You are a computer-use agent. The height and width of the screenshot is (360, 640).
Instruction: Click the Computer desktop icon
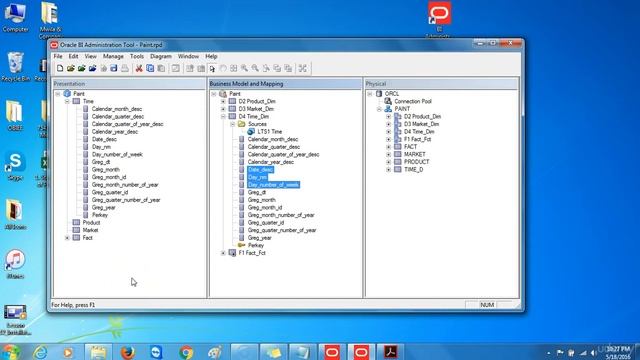click(15, 18)
